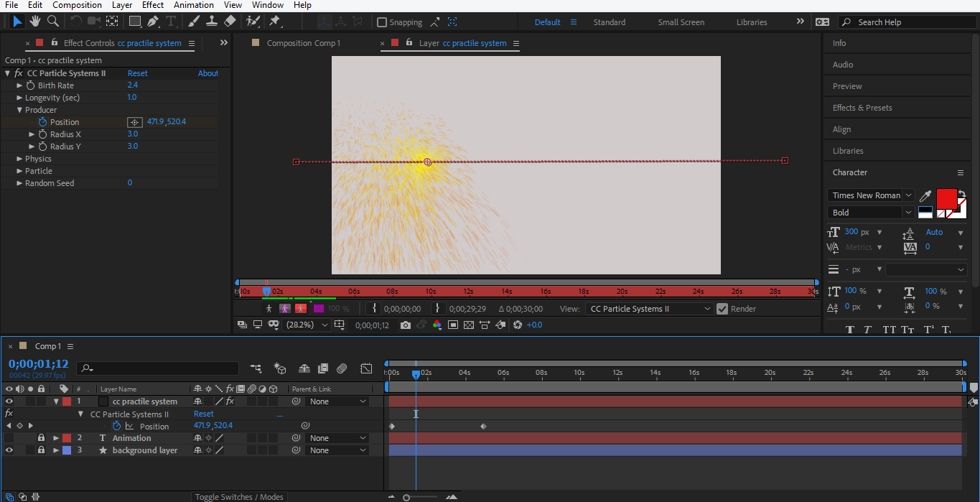This screenshot has width=980, height=502.
Task: Select the Eraser tool
Action: [230, 22]
